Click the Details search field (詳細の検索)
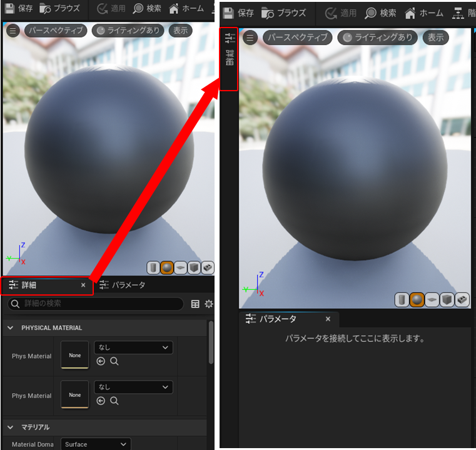Viewport: 476px width, 450px height. [95, 304]
